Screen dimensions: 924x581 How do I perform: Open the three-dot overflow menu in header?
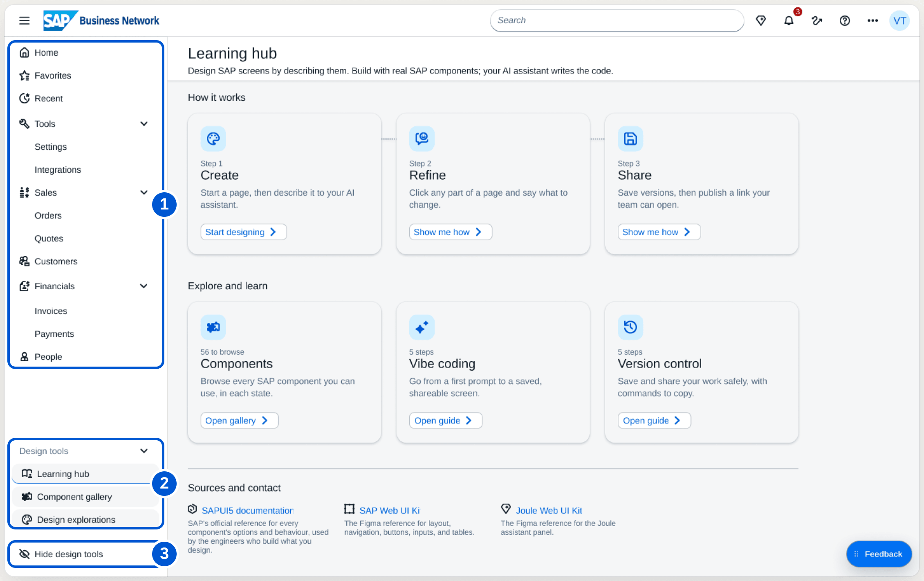point(873,20)
